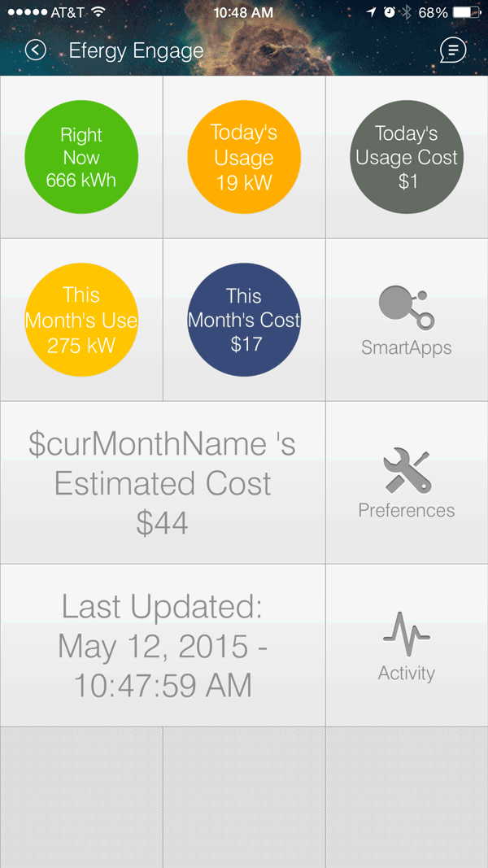488x868 pixels.
Task: Tap the 10:48 AM clock
Action: 243,12
